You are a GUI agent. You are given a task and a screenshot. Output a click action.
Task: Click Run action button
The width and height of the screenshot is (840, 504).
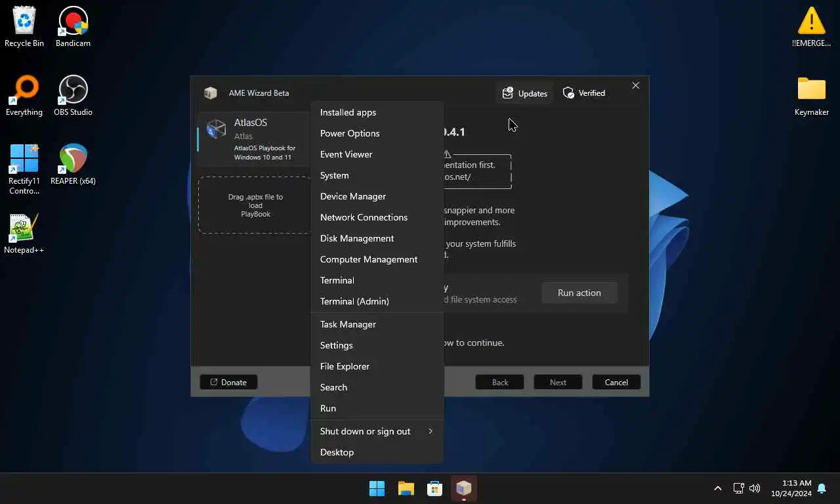pyautogui.click(x=579, y=293)
